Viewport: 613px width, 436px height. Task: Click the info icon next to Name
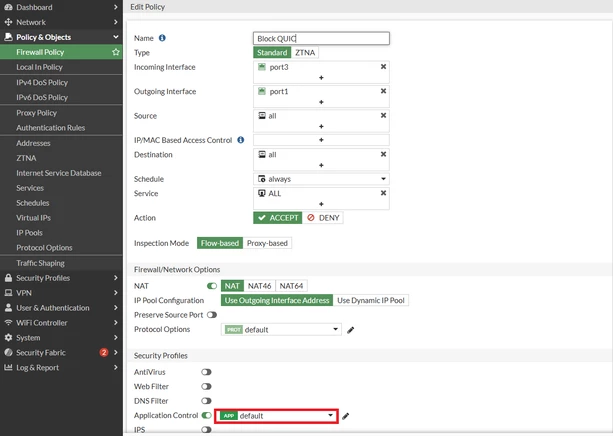162,38
